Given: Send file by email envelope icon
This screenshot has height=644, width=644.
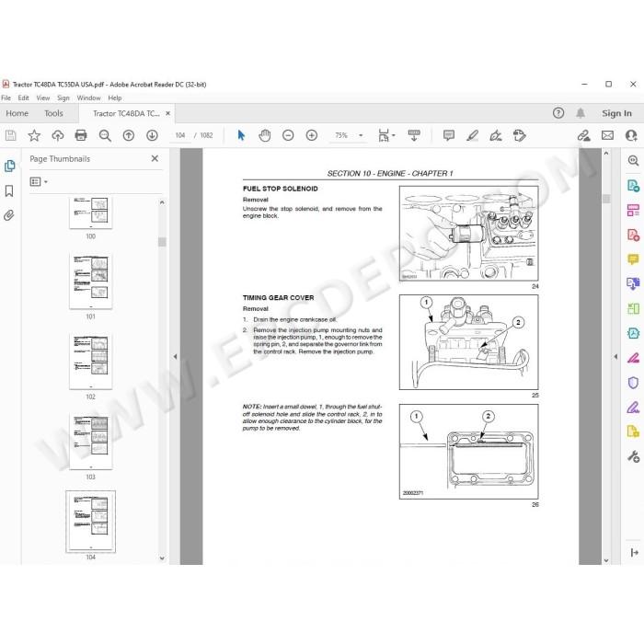Looking at the screenshot, I should pyautogui.click(x=607, y=135).
